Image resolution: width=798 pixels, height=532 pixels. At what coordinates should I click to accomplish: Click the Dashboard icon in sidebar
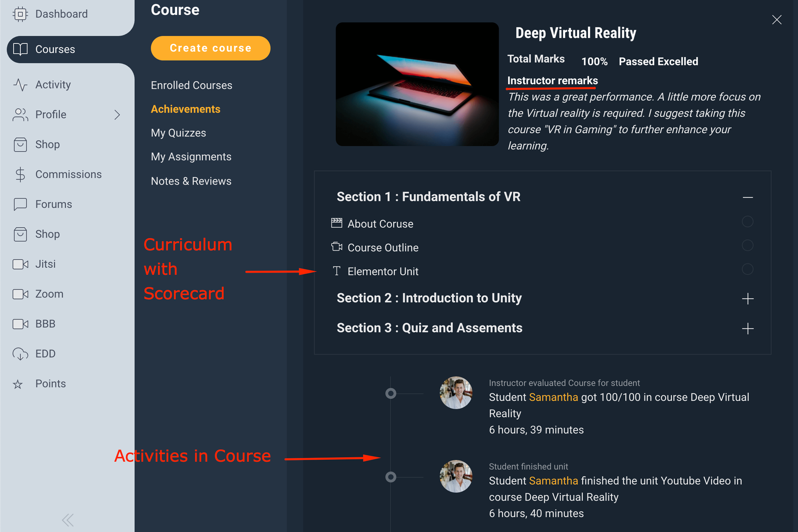pos(20,14)
